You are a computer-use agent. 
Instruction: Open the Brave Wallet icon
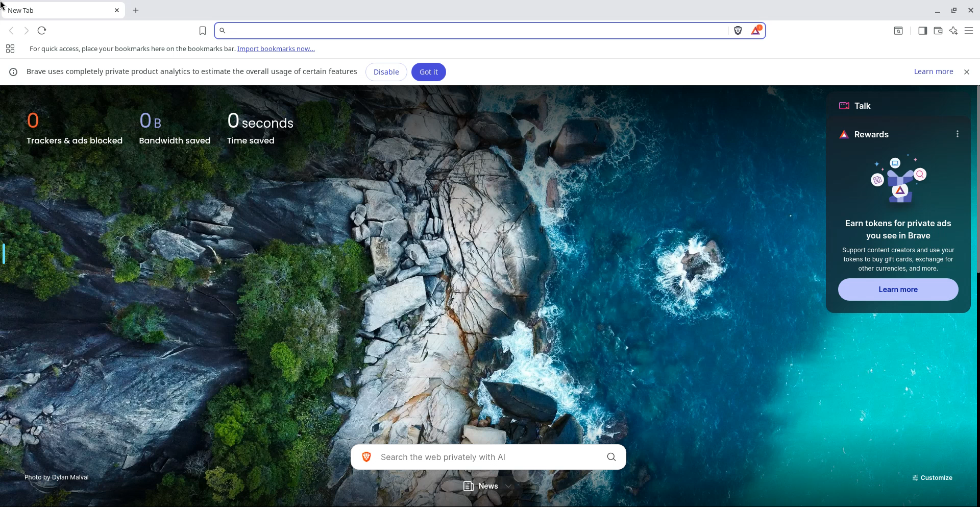(x=938, y=31)
